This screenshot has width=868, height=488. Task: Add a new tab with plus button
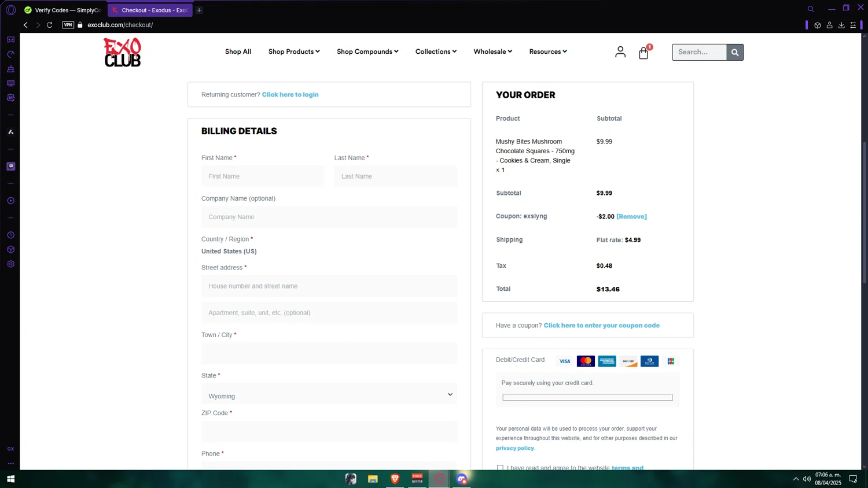[199, 10]
